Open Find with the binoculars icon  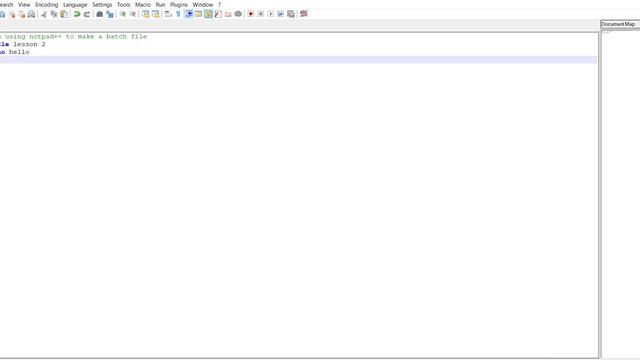99,14
